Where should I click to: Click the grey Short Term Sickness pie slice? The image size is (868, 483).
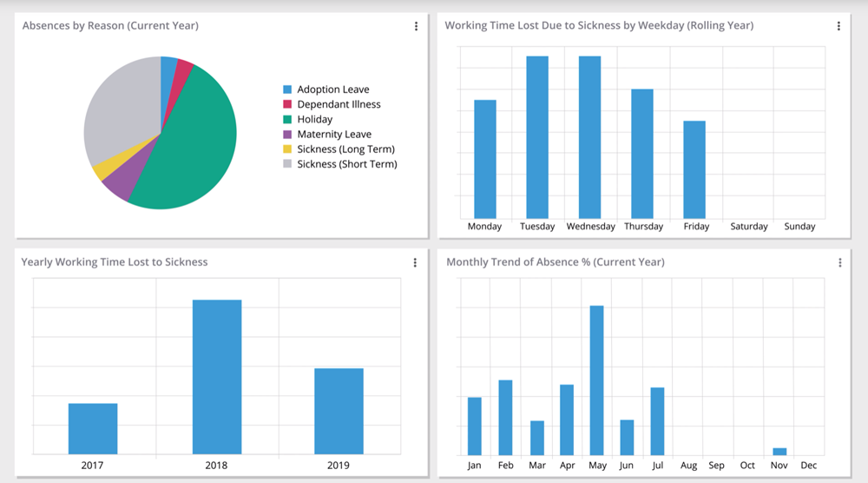click(x=124, y=111)
